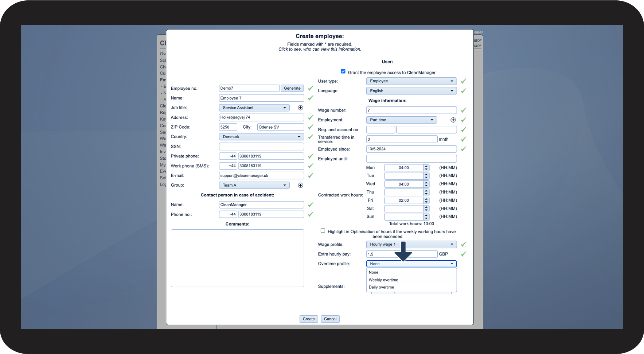Click the green checkmark beside Wage number
Viewport: 644px width, 354px height.
(463, 110)
